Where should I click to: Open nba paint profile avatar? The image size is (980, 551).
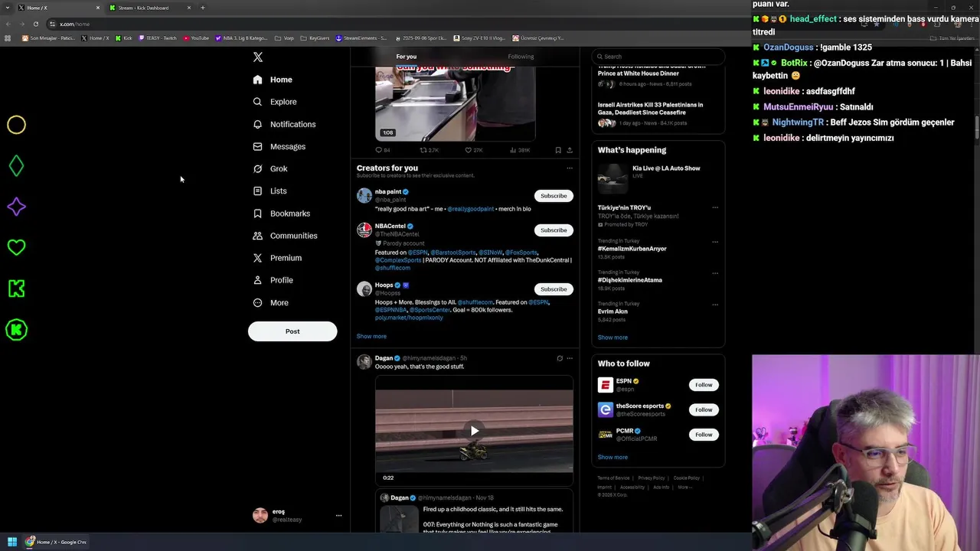coord(364,195)
